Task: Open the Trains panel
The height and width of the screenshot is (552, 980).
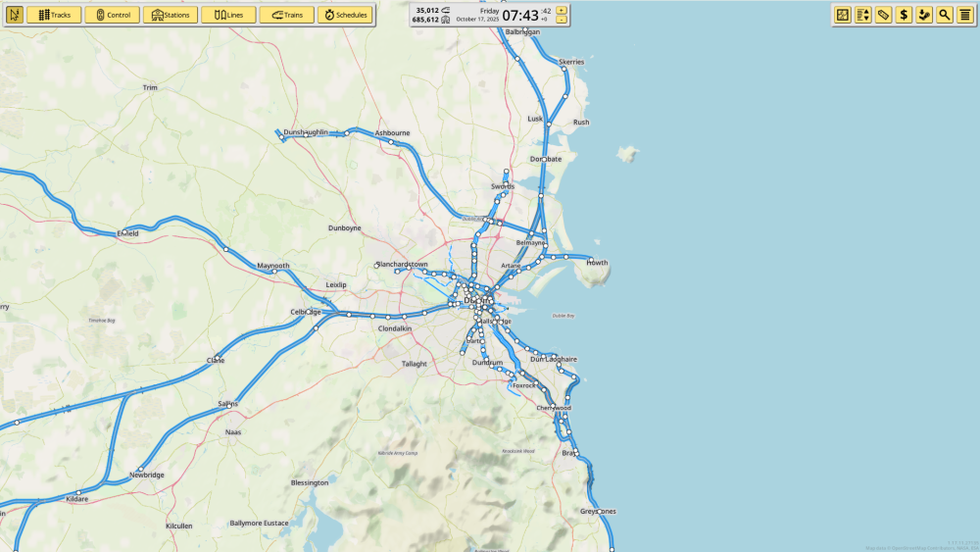Action: [x=287, y=15]
